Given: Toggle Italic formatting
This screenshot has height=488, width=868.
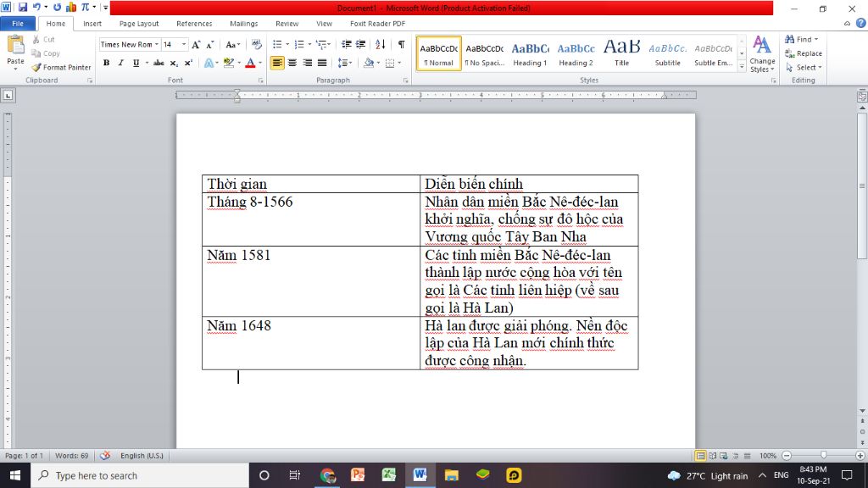Looking at the screenshot, I should [120, 63].
